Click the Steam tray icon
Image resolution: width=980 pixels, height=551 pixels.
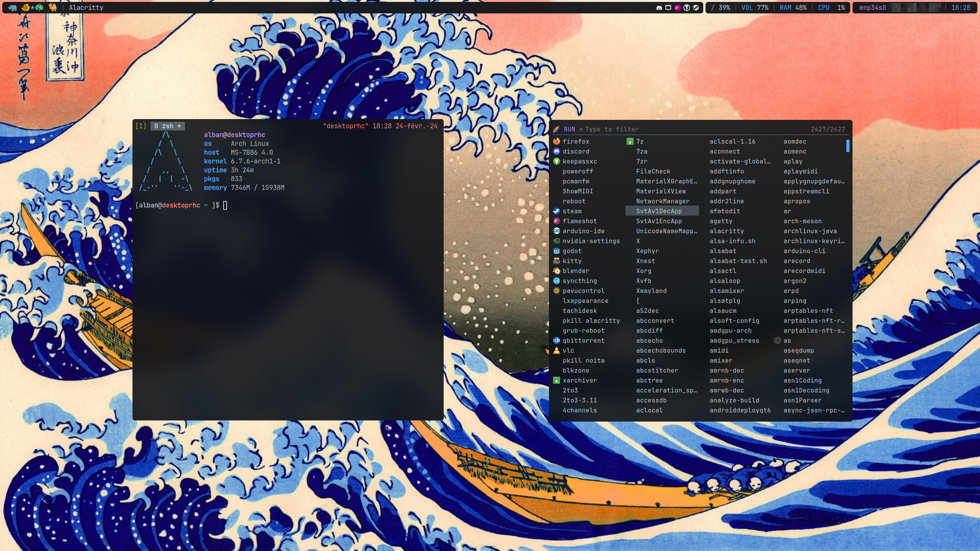[x=696, y=8]
